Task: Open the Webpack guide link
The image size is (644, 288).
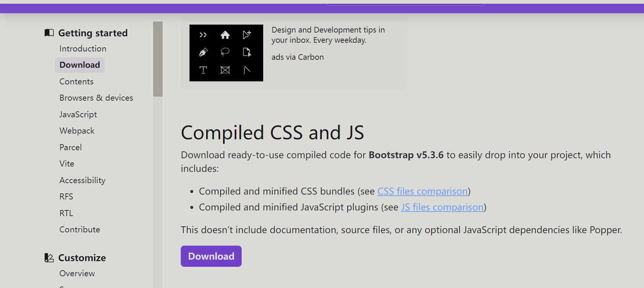Action: [x=77, y=131]
